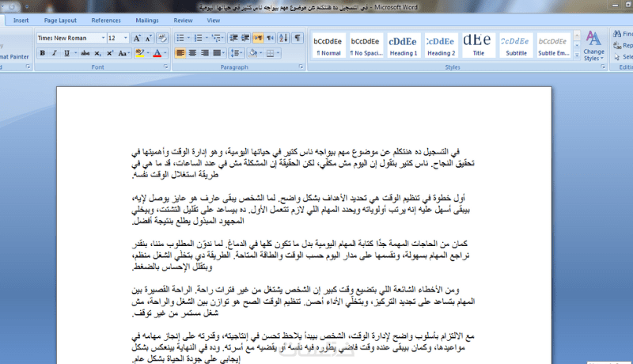
Task: Expand bullet library dropdown arrow
Action: (188, 38)
